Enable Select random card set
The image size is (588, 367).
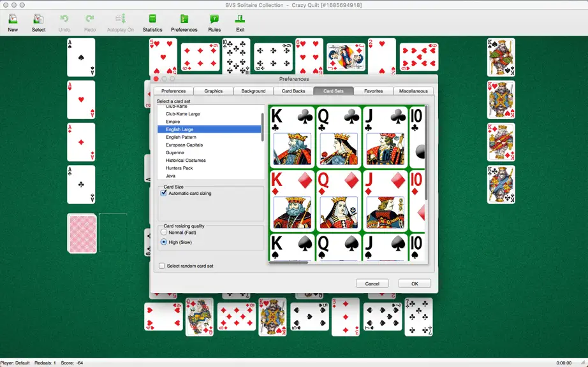pos(161,266)
